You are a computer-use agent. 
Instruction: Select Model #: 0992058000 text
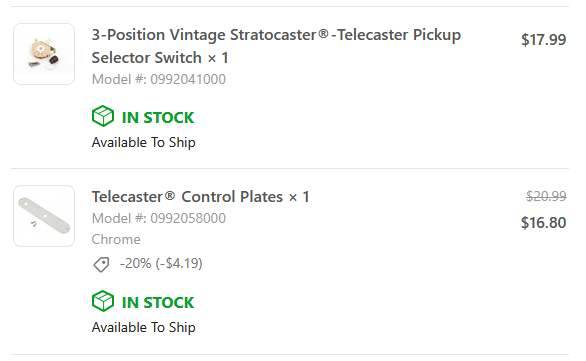pos(159,218)
